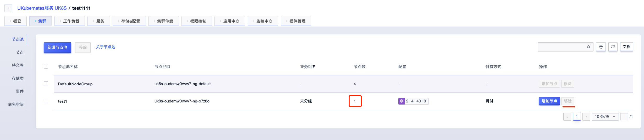Check the DefaultNodeGroup row checkbox
644x140 pixels.
(46, 84)
